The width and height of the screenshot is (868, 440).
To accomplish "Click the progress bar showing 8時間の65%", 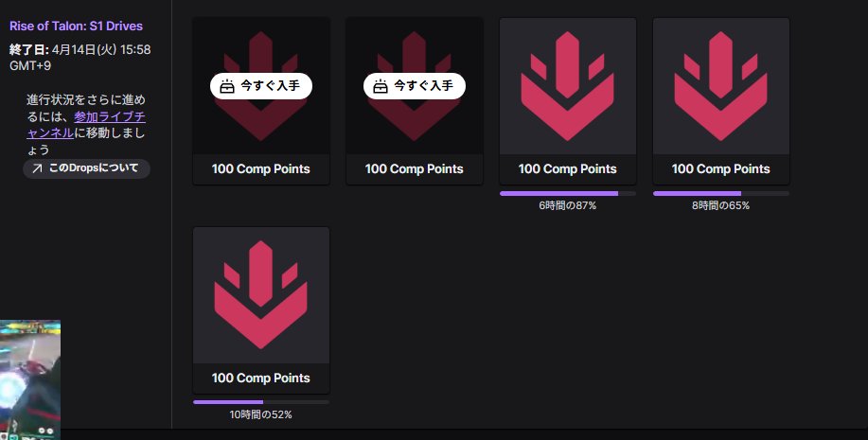I will click(x=720, y=193).
